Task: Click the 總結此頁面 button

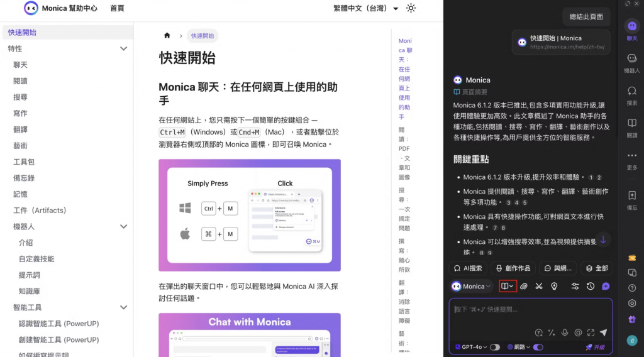Action: click(x=586, y=17)
